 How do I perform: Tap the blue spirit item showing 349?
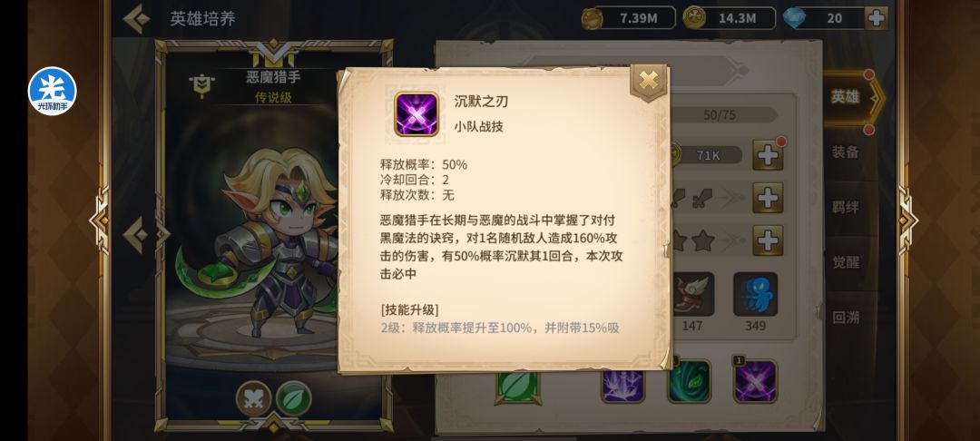[755, 294]
